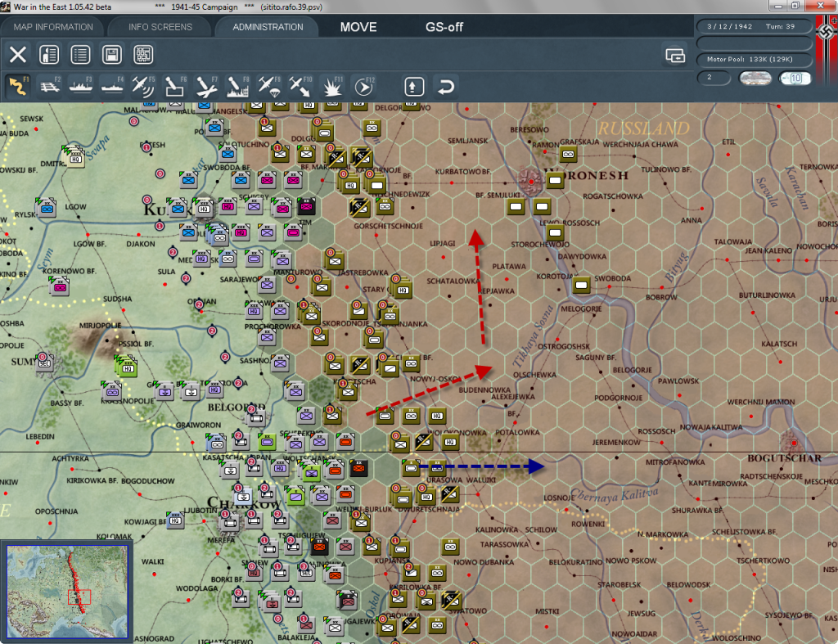
Task: Open the grid layout icon beside save
Action: (x=143, y=55)
